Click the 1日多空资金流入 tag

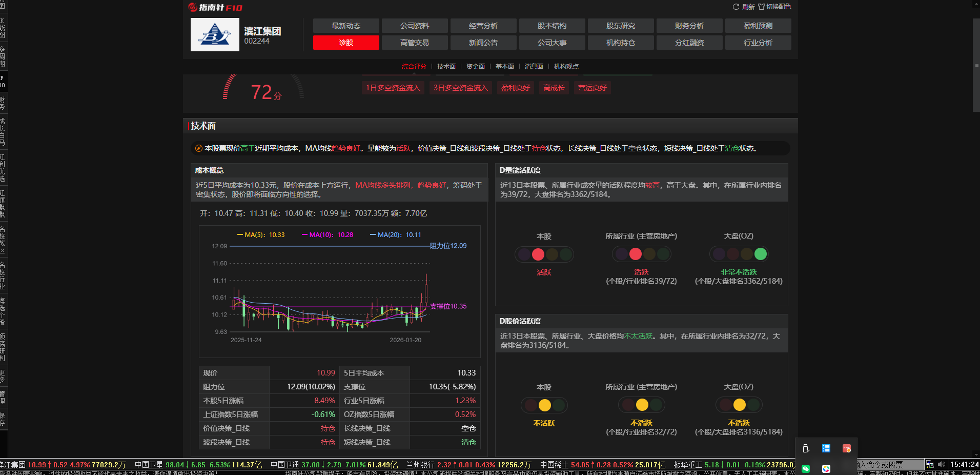pos(393,88)
